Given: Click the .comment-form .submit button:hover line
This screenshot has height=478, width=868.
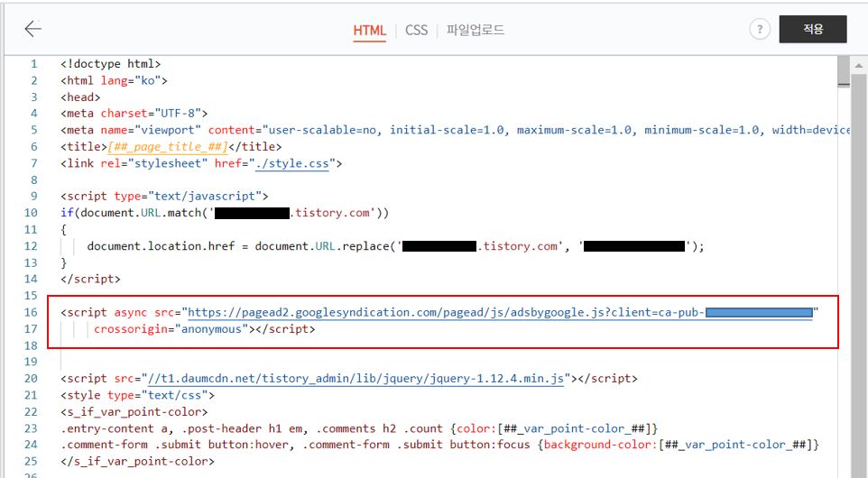Looking at the screenshot, I should coord(439,445).
